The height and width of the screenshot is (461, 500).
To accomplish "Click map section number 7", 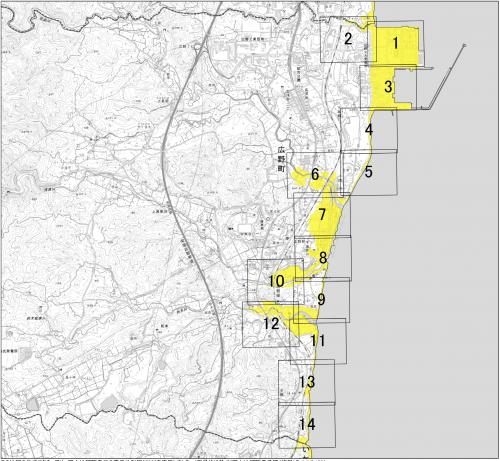I will coord(322,215).
